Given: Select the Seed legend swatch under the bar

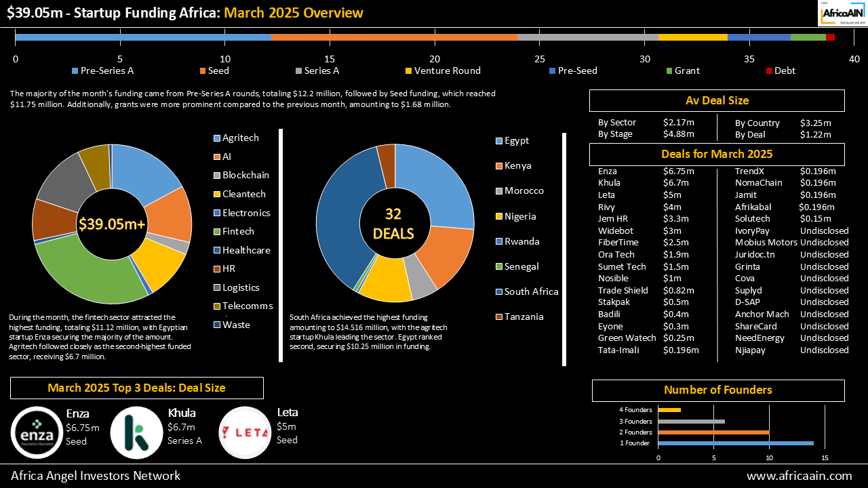Looking at the screenshot, I should [203, 70].
